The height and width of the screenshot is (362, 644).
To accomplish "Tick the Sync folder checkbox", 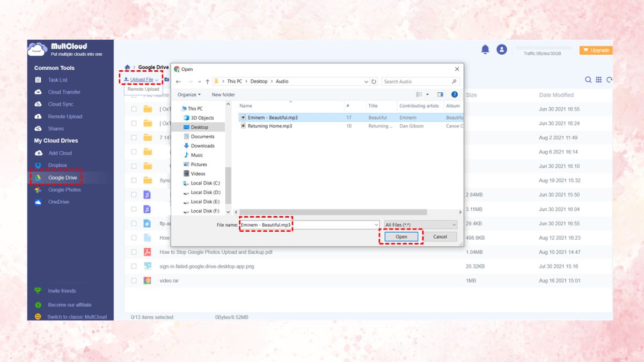I will pyautogui.click(x=134, y=180).
